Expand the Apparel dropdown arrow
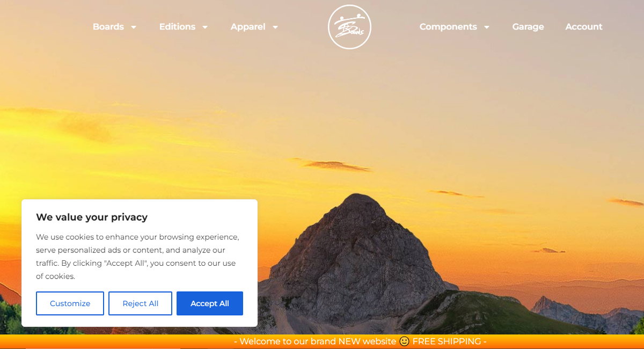The image size is (644, 349). [x=275, y=27]
